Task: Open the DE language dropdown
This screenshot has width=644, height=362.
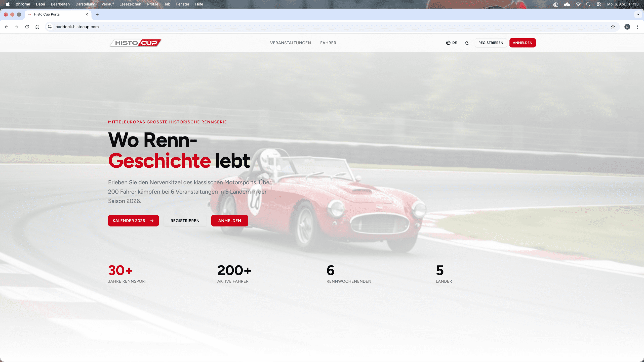Action: coord(451,43)
